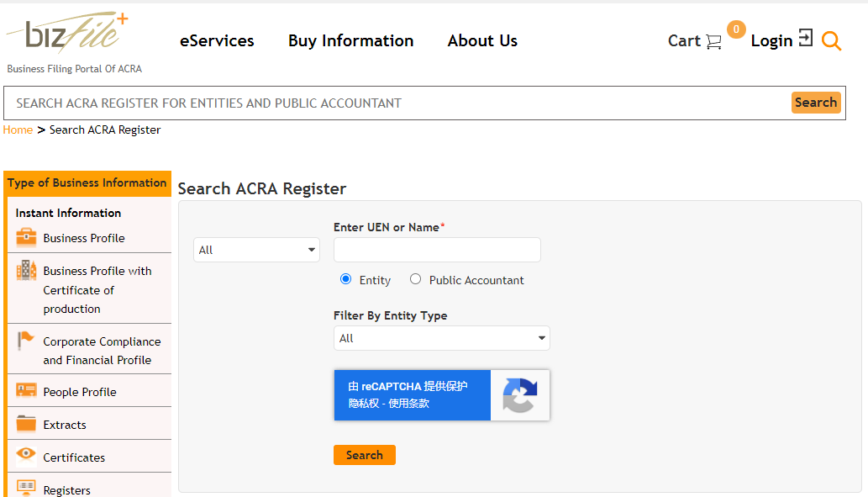Open the Buy Information menu
Screen dimensions: 868x497
[350, 40]
